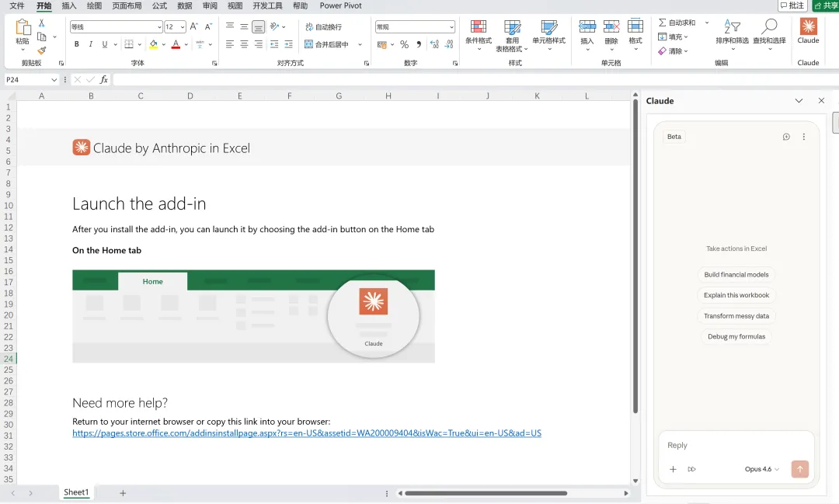The height and width of the screenshot is (504, 839).
Task: Open the Opus 4.6 model selector
Action: click(x=762, y=469)
